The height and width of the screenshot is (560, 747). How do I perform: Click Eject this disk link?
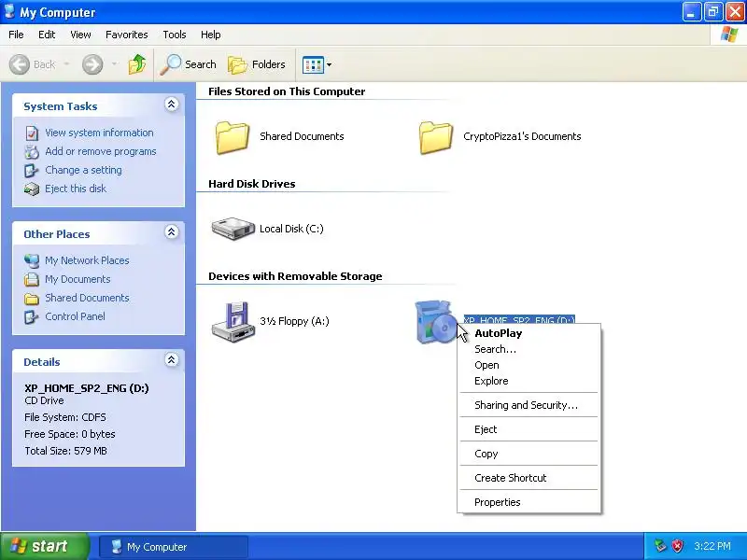click(x=76, y=189)
